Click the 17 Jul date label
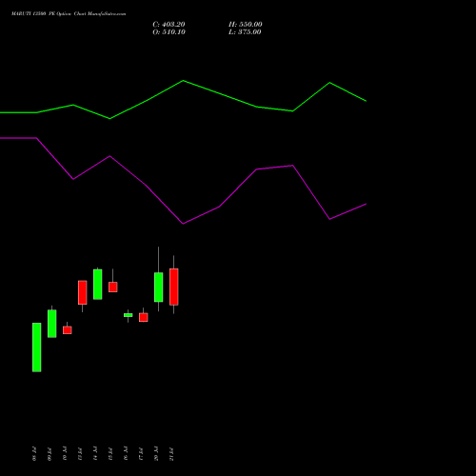This screenshot has height=476, width=476. coord(141,454)
